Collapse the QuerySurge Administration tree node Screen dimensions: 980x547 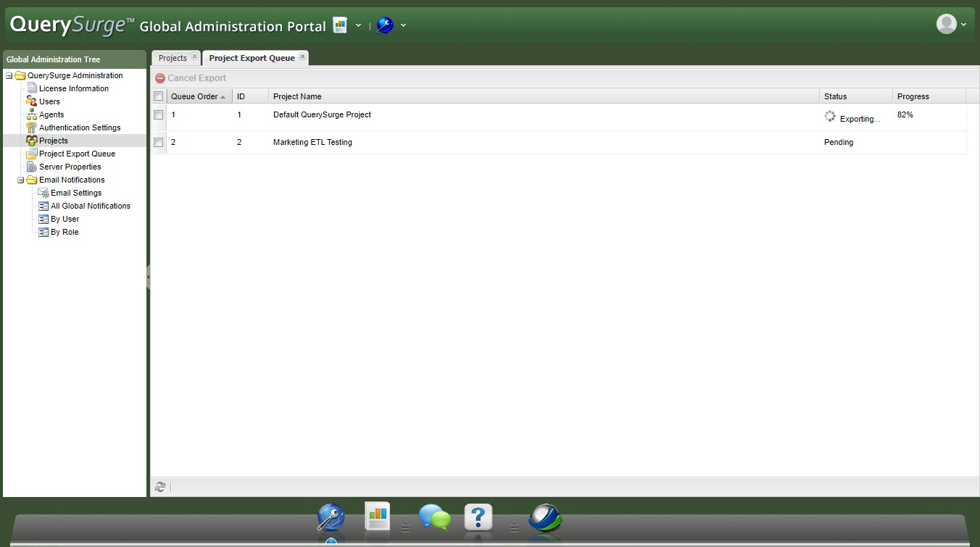[x=9, y=76]
